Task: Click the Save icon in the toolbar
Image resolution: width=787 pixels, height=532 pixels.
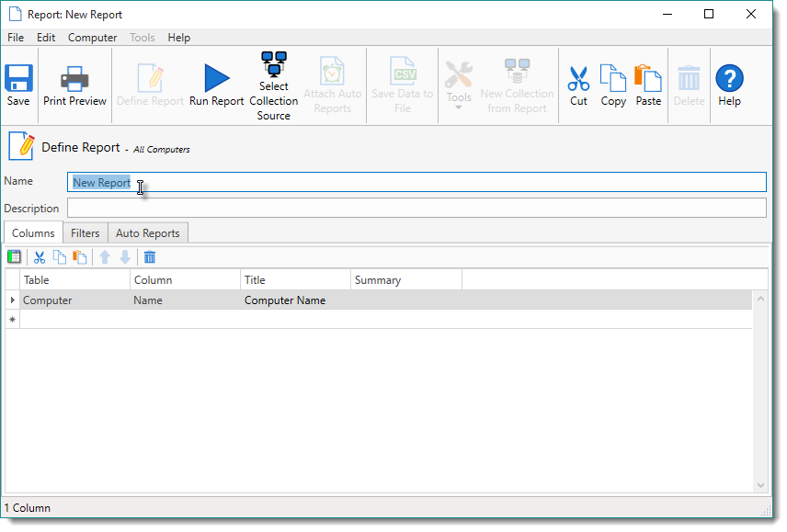Action: point(18,85)
